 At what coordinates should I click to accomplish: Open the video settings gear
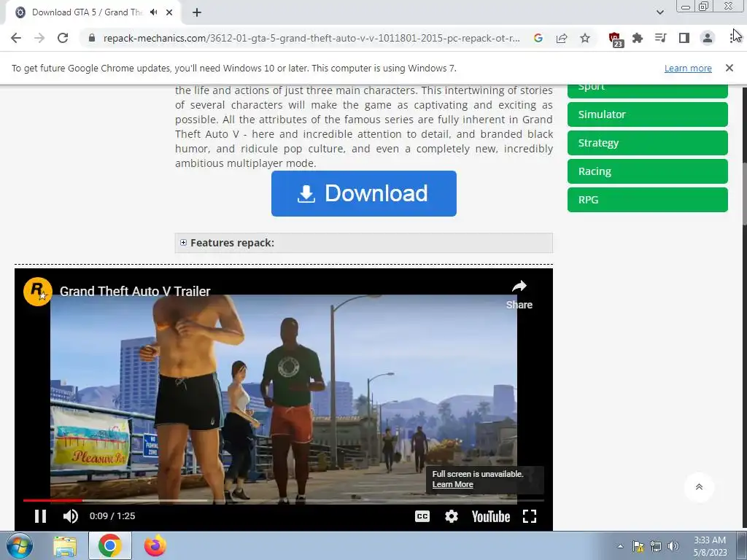[x=451, y=516]
